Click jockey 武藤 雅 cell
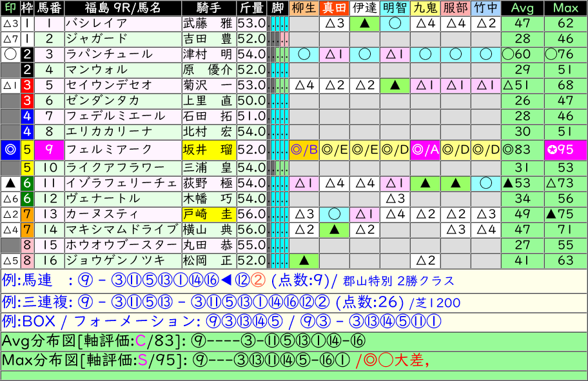588x381 pixels. coord(209,24)
